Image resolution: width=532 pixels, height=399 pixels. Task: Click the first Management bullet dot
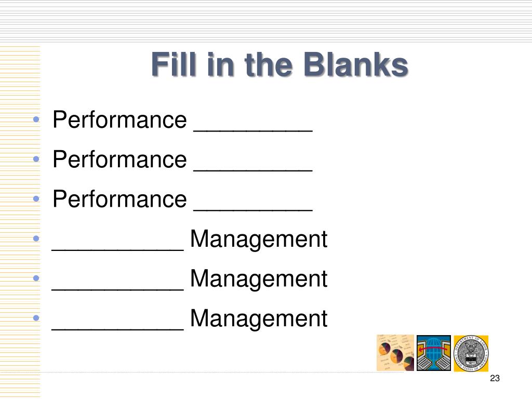[x=36, y=238]
